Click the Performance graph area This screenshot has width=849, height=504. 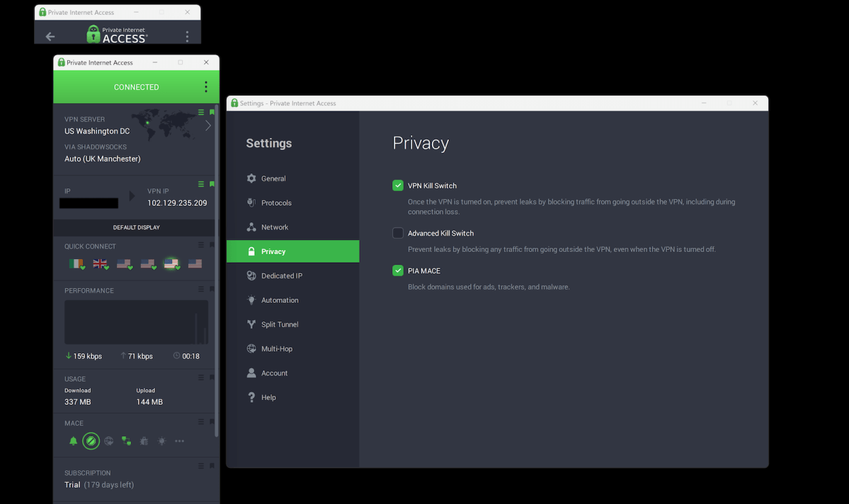[x=136, y=322]
